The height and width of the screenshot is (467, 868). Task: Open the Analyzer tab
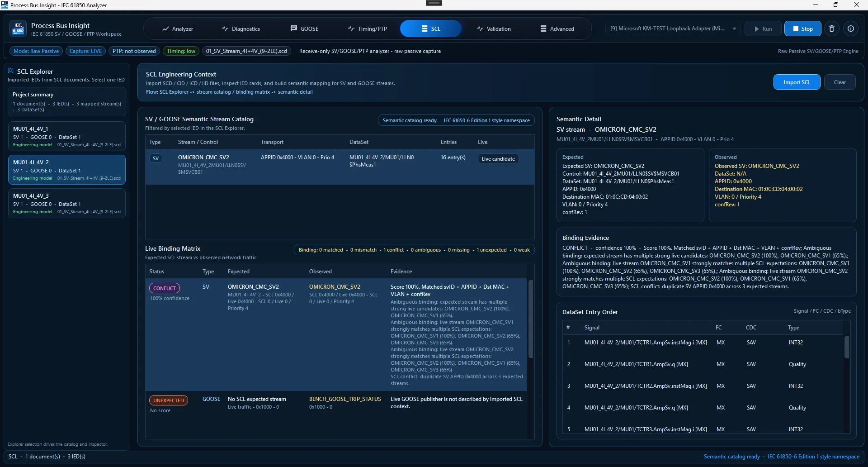tap(178, 29)
